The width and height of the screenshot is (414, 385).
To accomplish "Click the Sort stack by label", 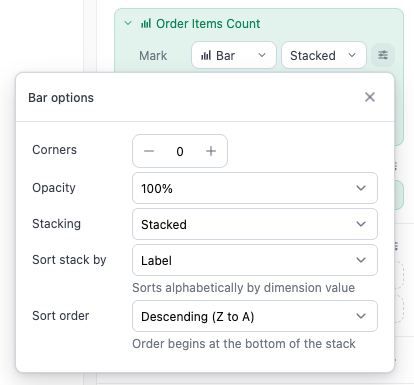I will [x=69, y=260].
